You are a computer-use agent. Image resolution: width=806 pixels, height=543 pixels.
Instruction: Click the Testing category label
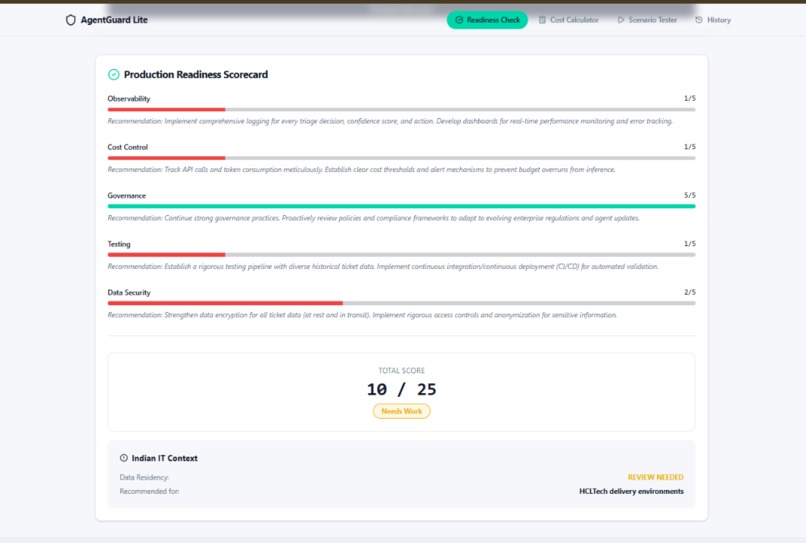pos(119,244)
